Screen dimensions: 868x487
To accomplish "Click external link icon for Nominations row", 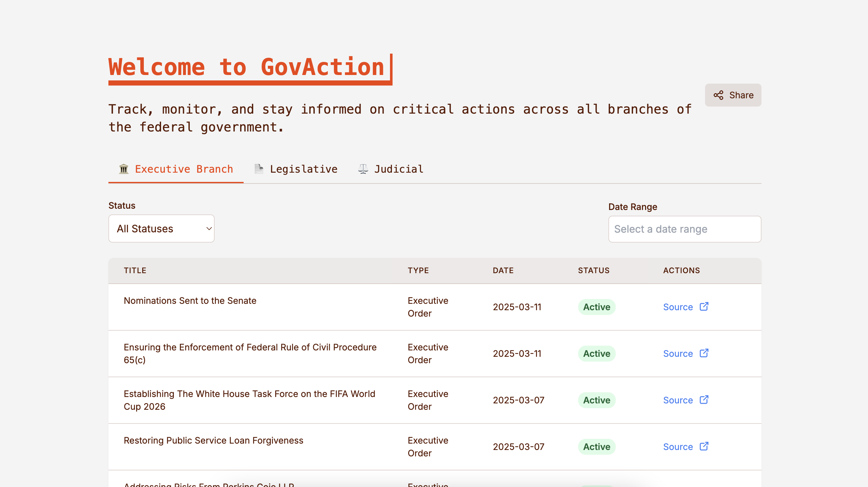I will click(x=704, y=306).
